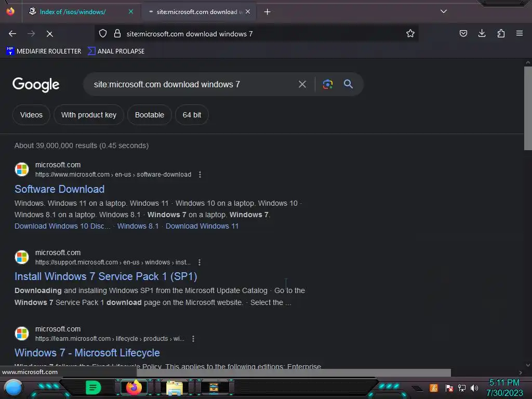Open the extensions puzzle icon
The image size is (532, 399).
click(x=501, y=33)
